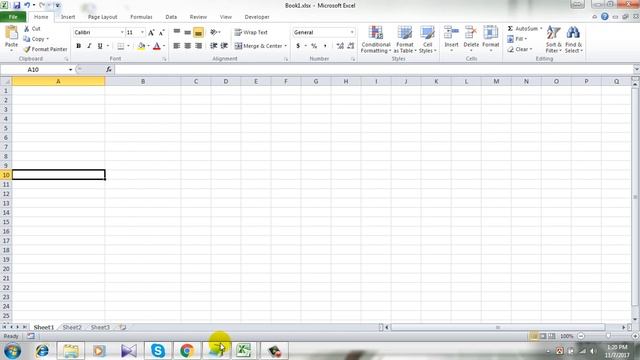Switch to the Developer tab

[257, 17]
